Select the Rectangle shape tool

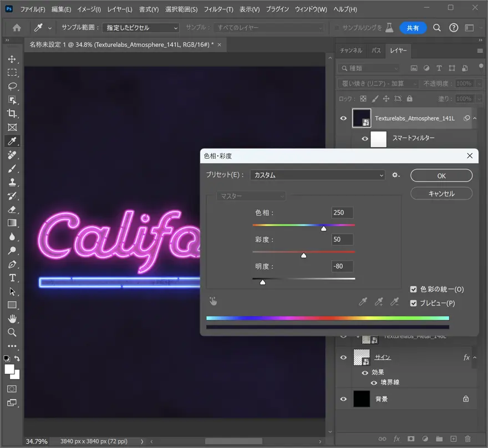tap(12, 305)
